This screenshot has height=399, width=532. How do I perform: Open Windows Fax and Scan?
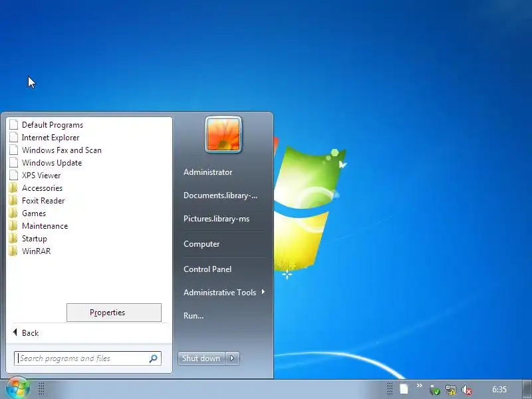62,150
